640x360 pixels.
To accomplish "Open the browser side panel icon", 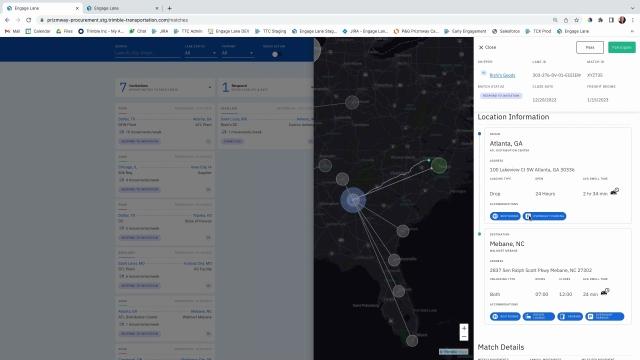I will 611,20.
